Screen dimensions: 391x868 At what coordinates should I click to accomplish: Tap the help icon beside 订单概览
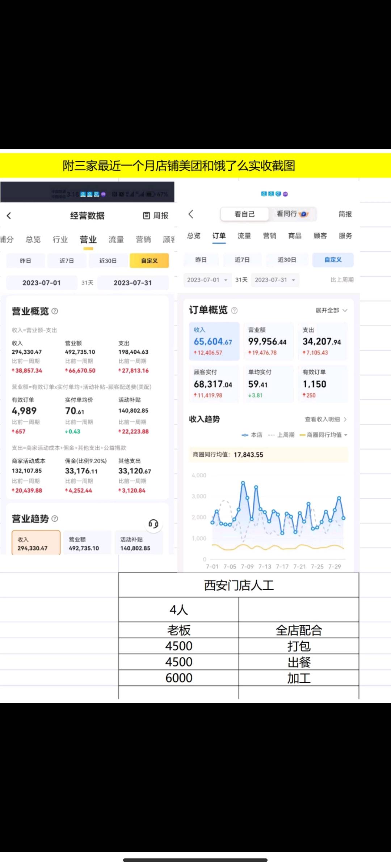click(x=234, y=310)
